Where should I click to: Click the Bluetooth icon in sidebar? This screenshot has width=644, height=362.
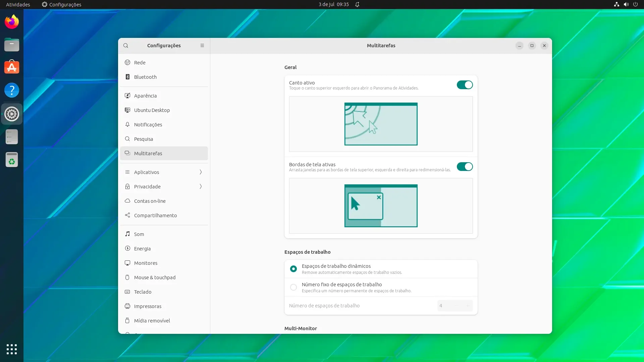(x=127, y=77)
